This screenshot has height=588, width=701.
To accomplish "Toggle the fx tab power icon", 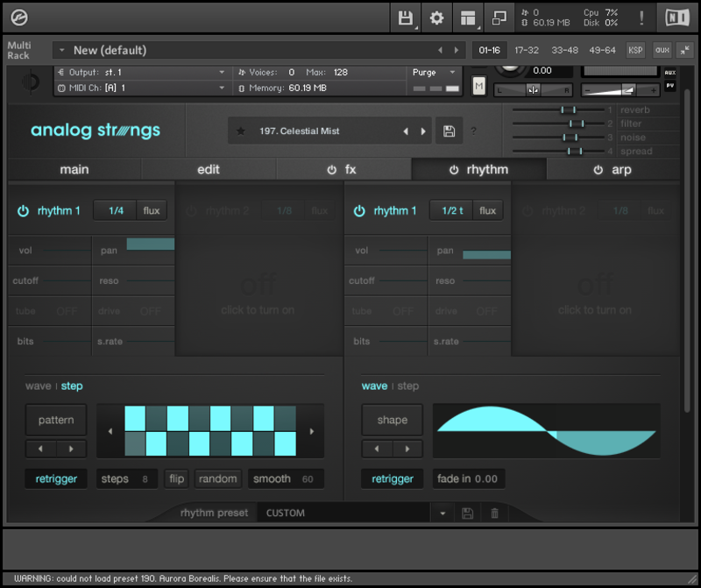I will coord(331,170).
